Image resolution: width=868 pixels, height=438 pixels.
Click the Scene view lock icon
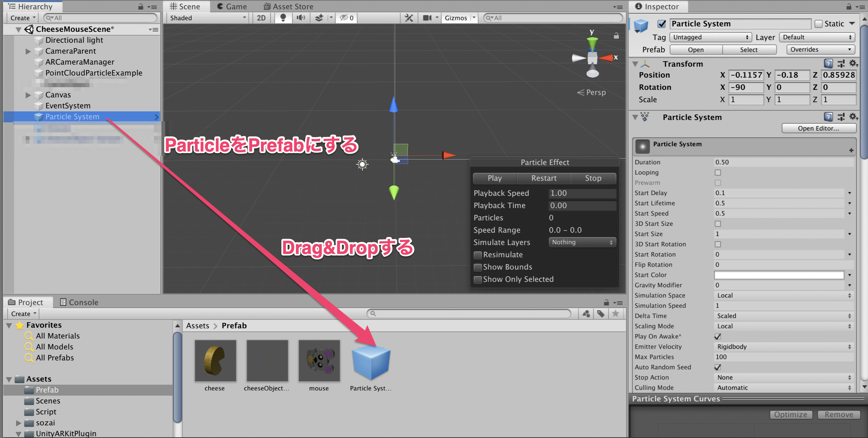click(616, 36)
